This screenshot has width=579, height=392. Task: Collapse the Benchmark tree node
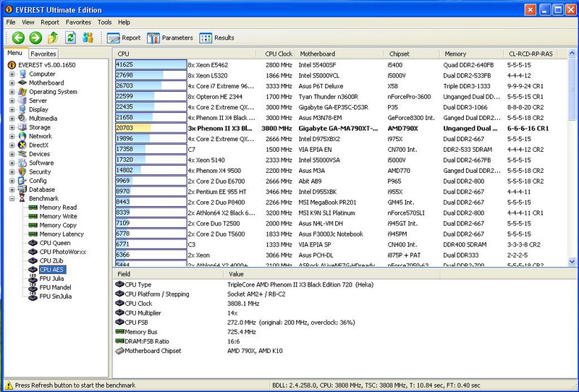12,199
